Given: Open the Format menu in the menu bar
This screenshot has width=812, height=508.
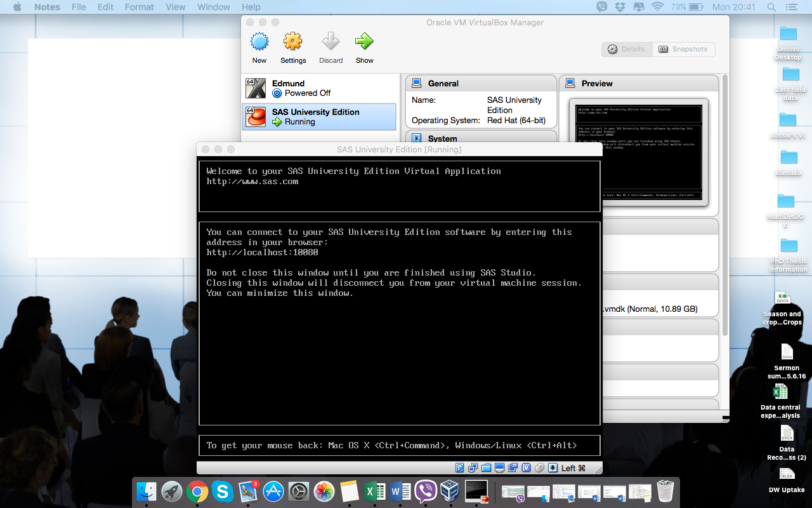Looking at the screenshot, I should click(x=139, y=7).
